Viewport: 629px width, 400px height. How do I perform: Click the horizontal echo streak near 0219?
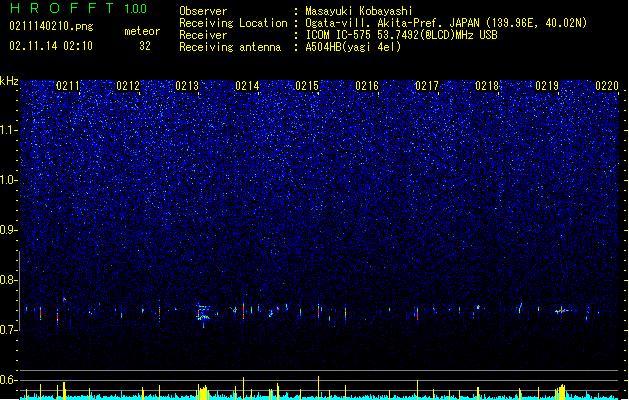point(563,311)
